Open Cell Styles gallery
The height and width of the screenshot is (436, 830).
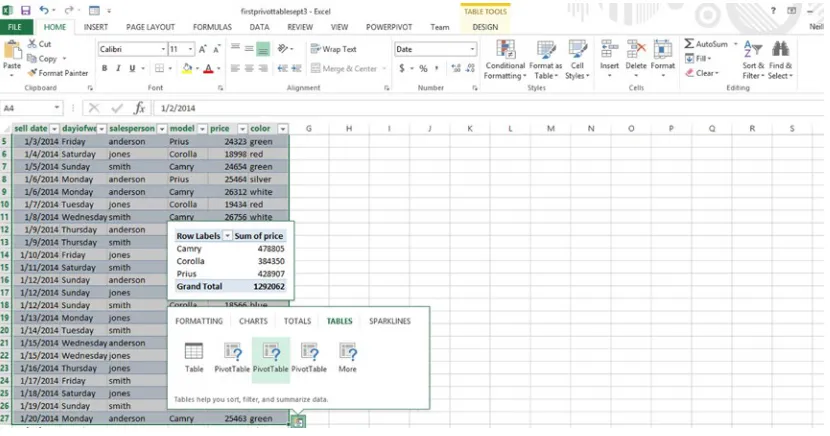(577, 60)
